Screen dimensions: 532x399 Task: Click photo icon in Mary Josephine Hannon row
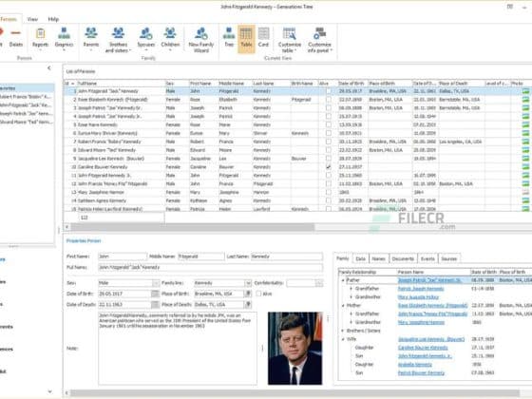pyautogui.click(x=525, y=192)
